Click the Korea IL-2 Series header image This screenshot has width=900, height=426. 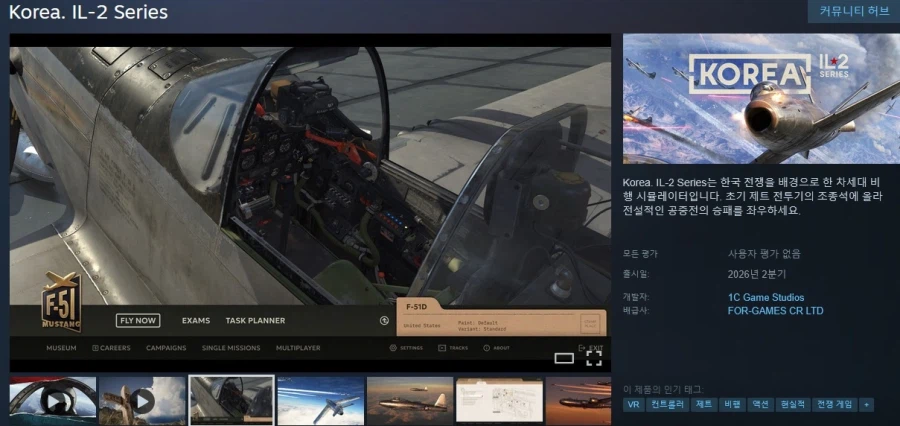coord(760,99)
